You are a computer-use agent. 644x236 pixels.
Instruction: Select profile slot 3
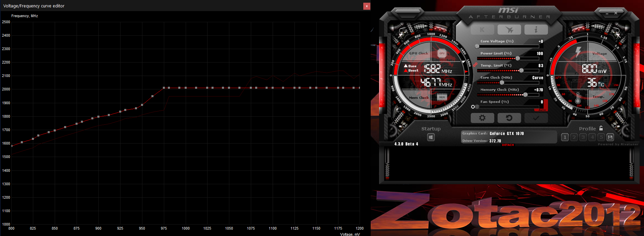pos(583,137)
